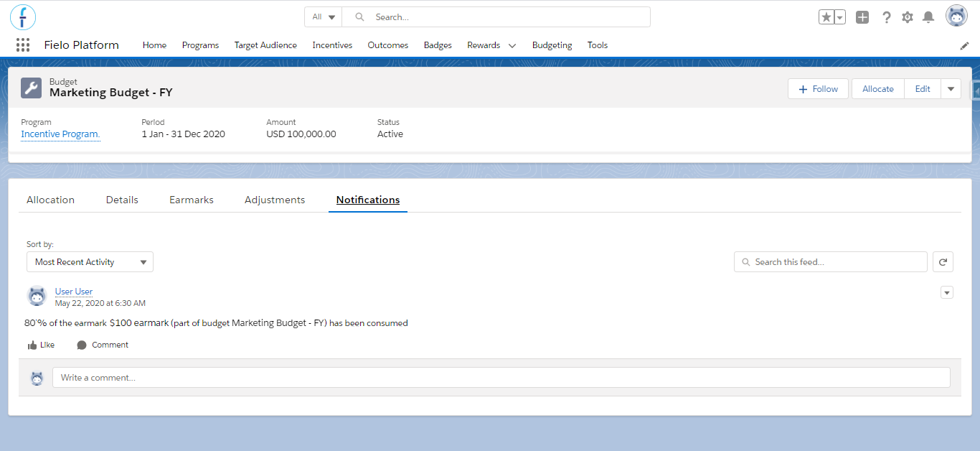Open the Incentive Program link
This screenshot has height=451, width=980.
60,134
